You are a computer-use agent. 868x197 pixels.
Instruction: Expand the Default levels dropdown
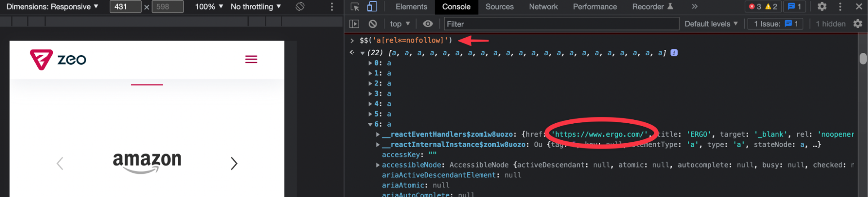[711, 24]
